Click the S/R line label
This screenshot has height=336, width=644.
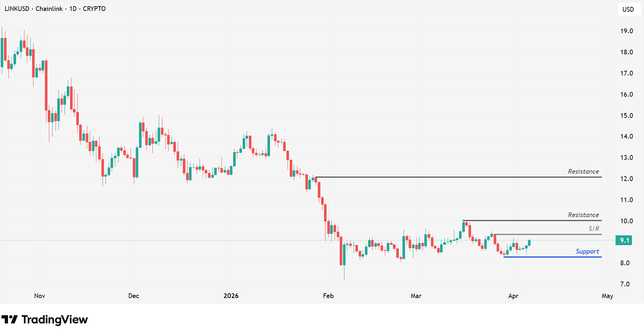pyautogui.click(x=594, y=229)
